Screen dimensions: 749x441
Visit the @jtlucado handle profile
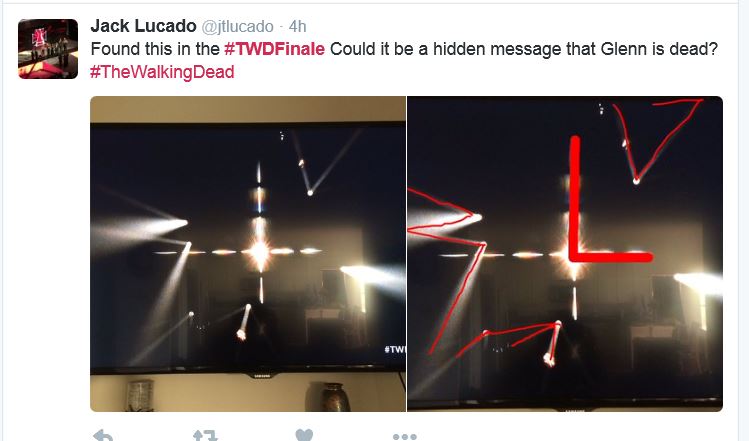click(237, 26)
